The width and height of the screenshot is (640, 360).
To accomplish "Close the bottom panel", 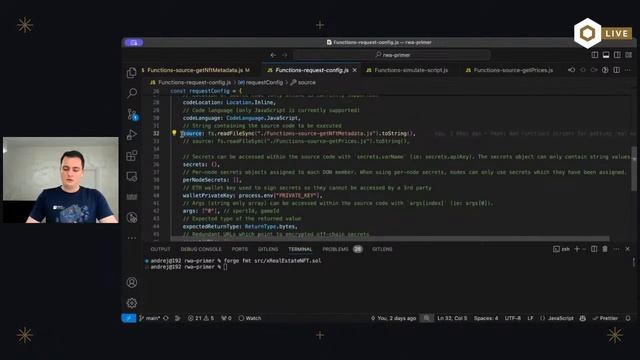I will click(x=627, y=249).
